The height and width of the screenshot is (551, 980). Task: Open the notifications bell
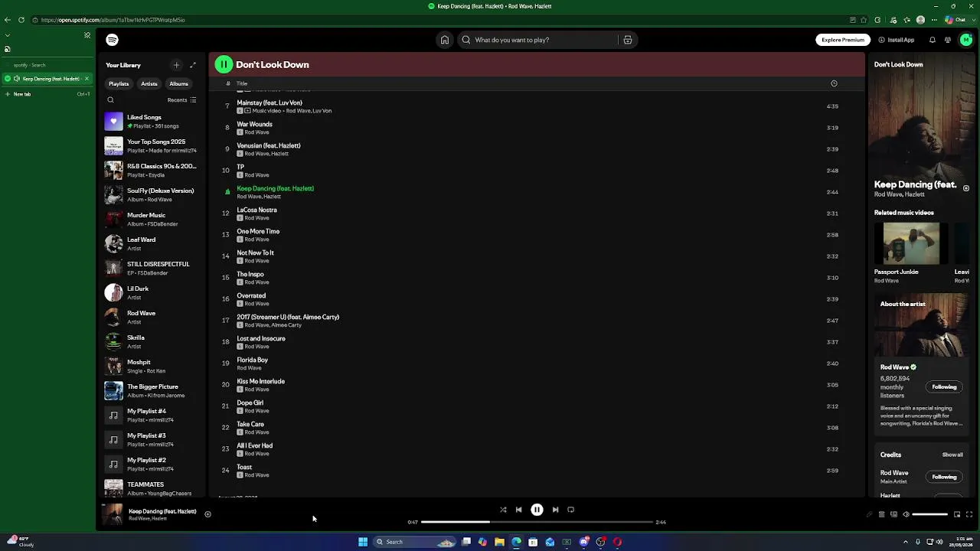pyautogui.click(x=933, y=40)
